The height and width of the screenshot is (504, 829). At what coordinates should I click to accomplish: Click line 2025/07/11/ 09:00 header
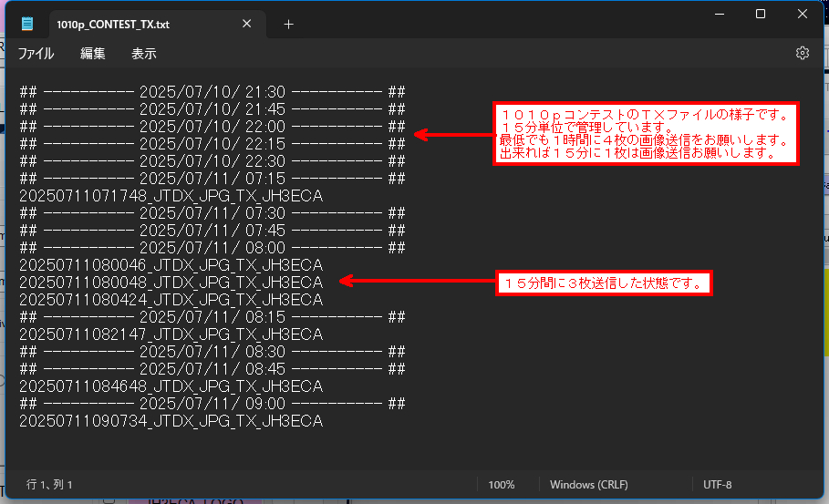[x=212, y=404]
